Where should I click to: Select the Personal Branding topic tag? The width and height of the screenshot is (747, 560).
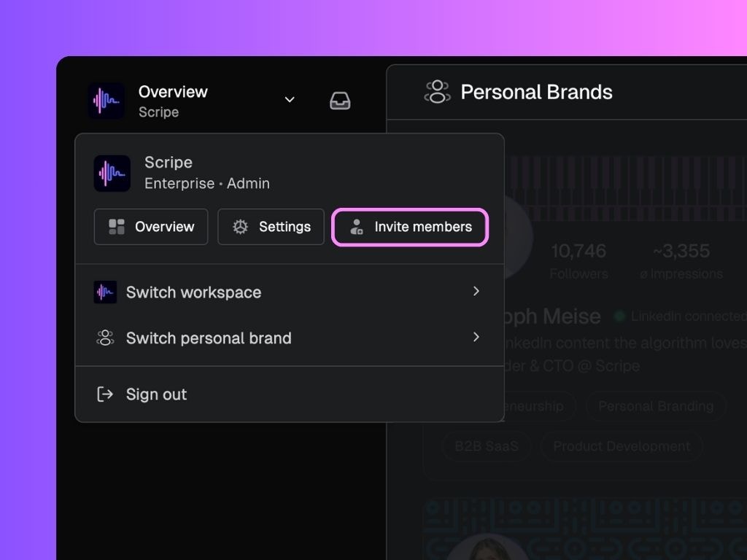656,405
